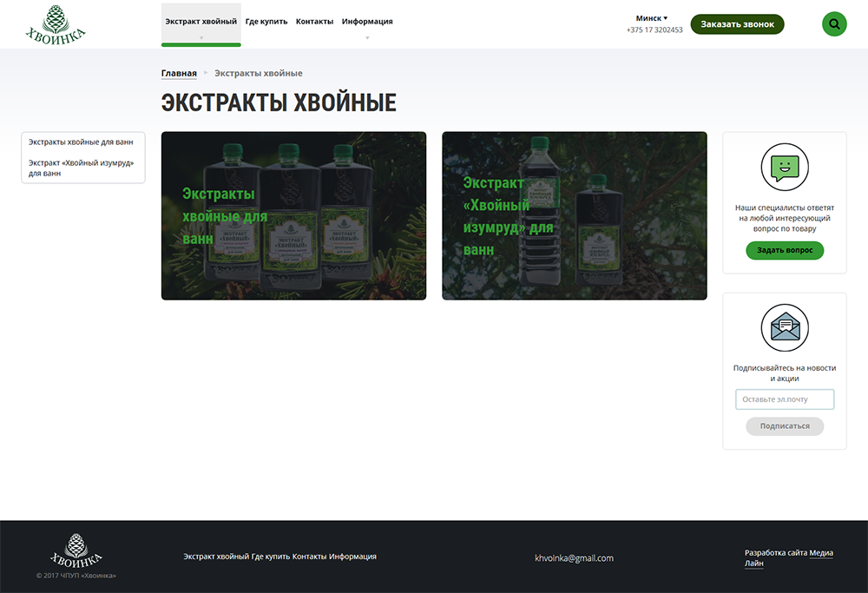868x593 pixels.
Task: Click the Наши специалисты ответят text block
Action: point(785,218)
